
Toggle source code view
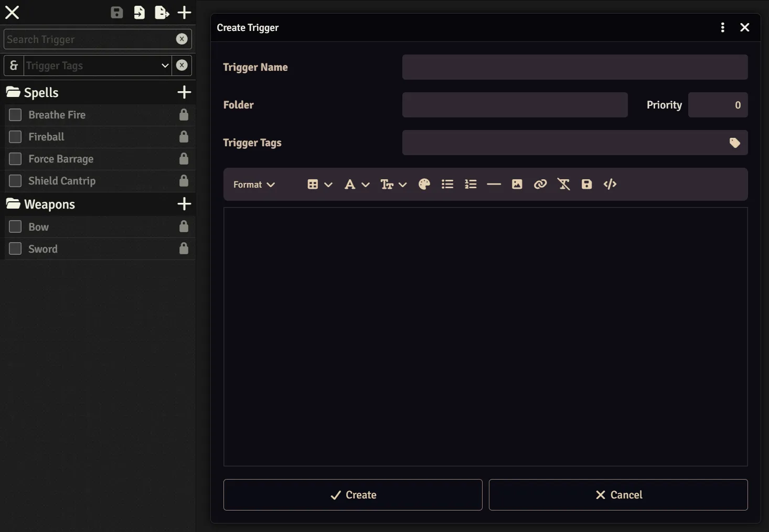tap(610, 184)
